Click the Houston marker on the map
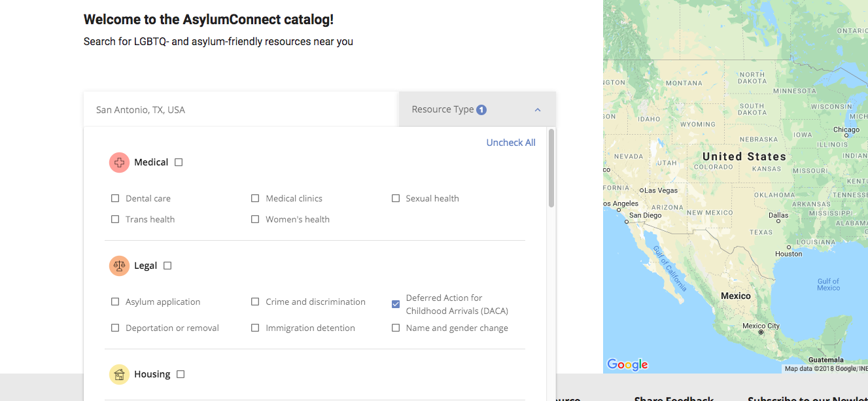The height and width of the screenshot is (401, 868). tap(788, 246)
